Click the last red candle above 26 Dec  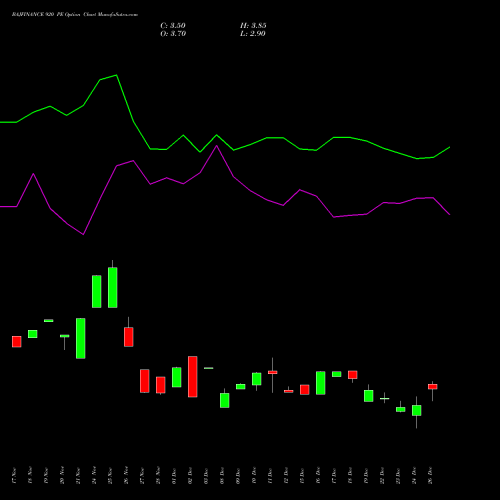[433, 387]
